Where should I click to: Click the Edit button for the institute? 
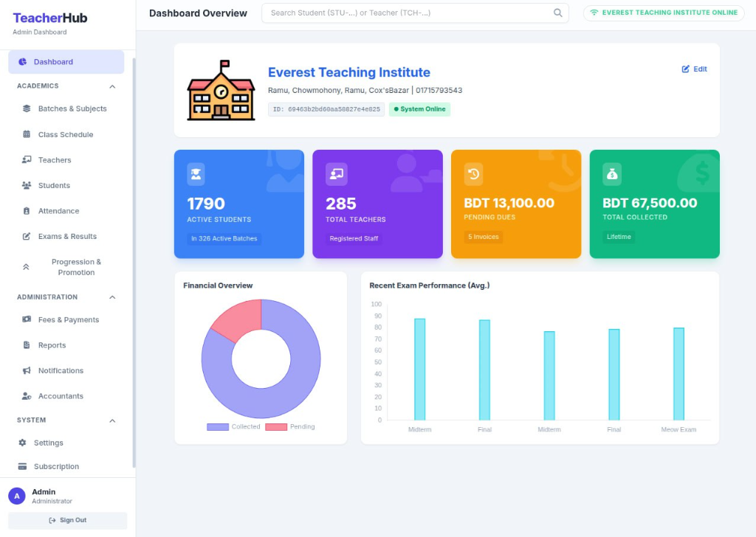[x=693, y=69]
